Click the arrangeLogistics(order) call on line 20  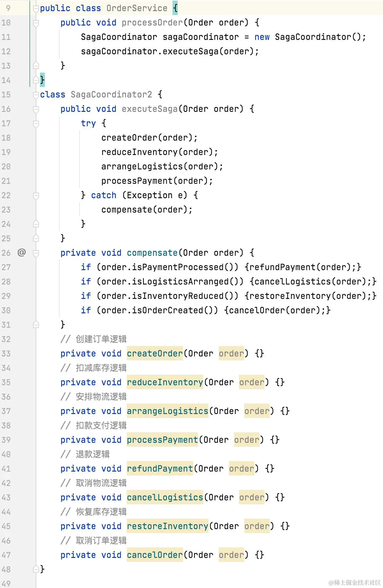160,166
